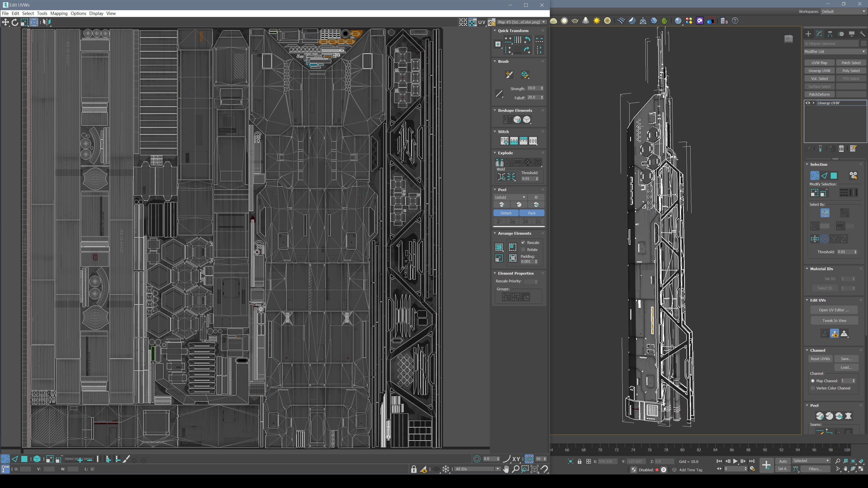
Task: Adjust the brush Falloff spinner
Action: (x=542, y=97)
